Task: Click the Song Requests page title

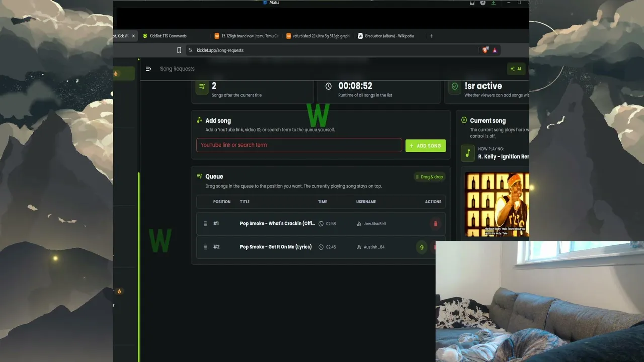Action: coord(177,69)
